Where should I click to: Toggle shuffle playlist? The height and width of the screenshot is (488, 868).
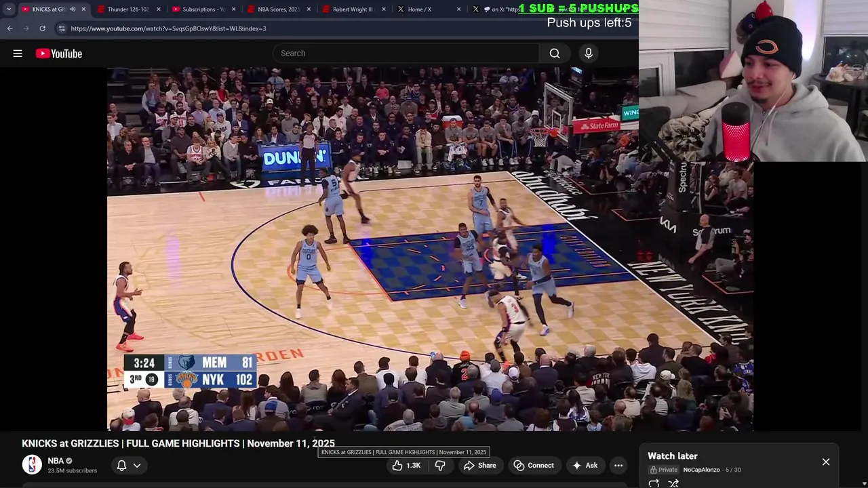click(673, 483)
